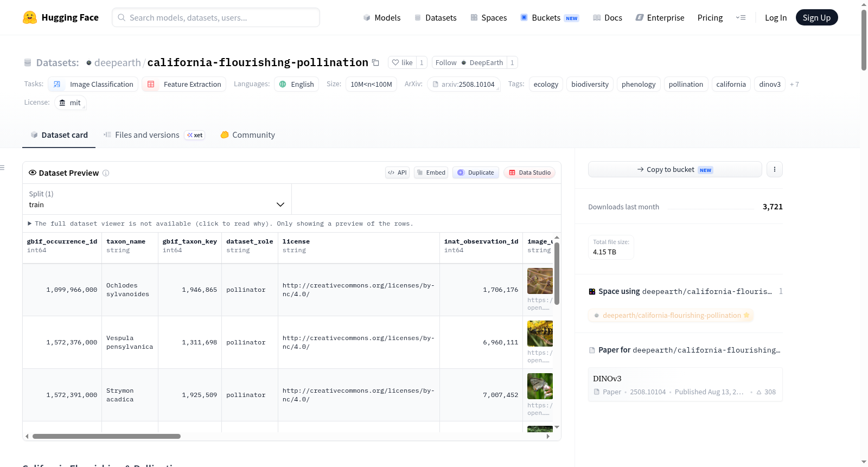Open the Community tab
Screen dimensions: 868x467
(x=247, y=135)
